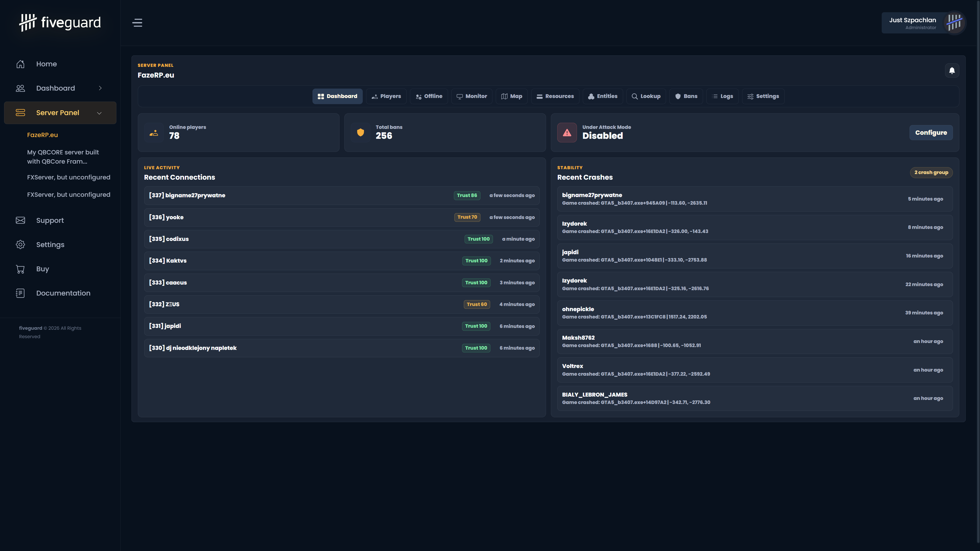
Task: Open the notifications bell
Action: (x=952, y=70)
